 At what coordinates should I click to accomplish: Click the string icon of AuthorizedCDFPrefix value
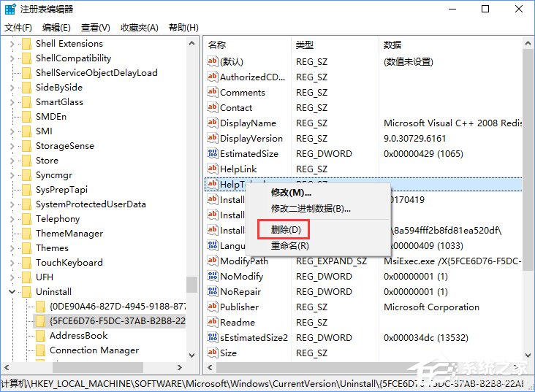point(212,77)
